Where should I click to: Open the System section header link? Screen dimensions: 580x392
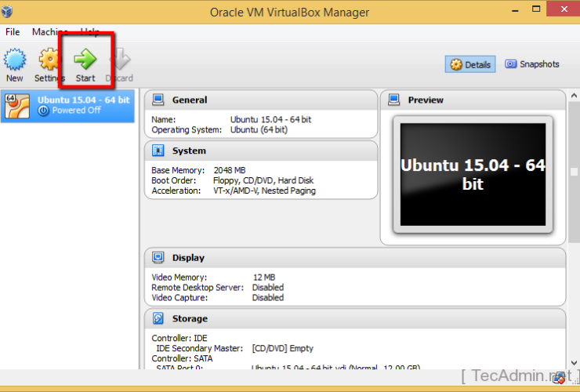[x=189, y=151]
